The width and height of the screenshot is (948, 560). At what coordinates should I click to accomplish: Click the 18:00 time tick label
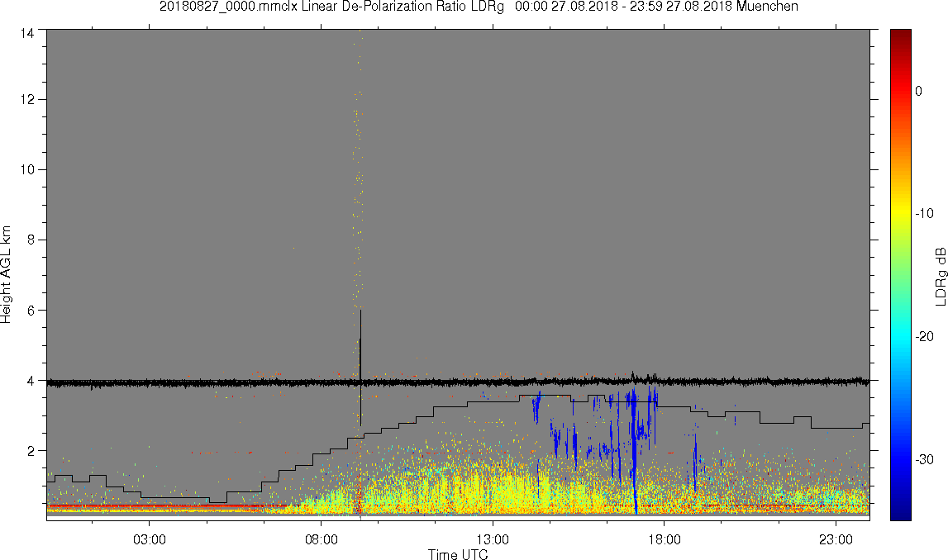tap(665, 539)
